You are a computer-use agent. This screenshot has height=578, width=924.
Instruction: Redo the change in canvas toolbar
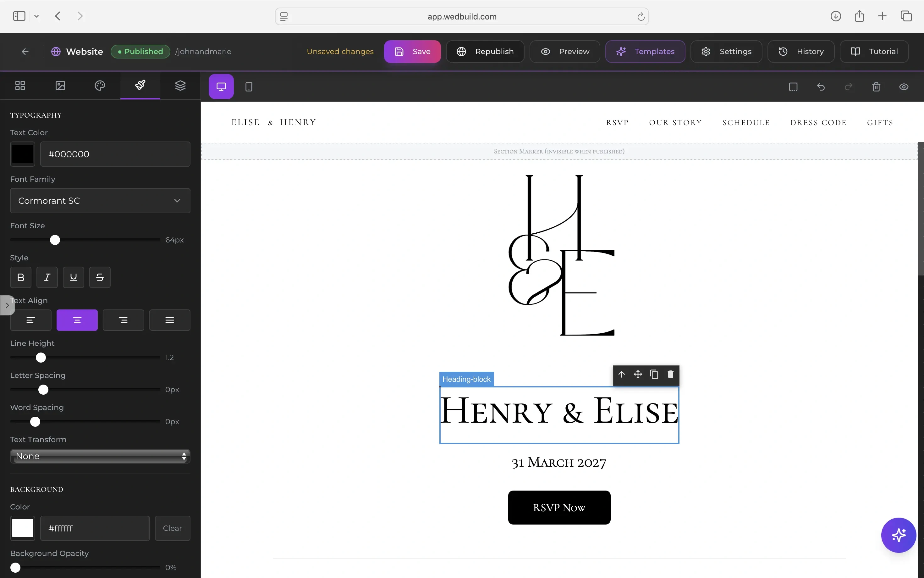point(848,87)
